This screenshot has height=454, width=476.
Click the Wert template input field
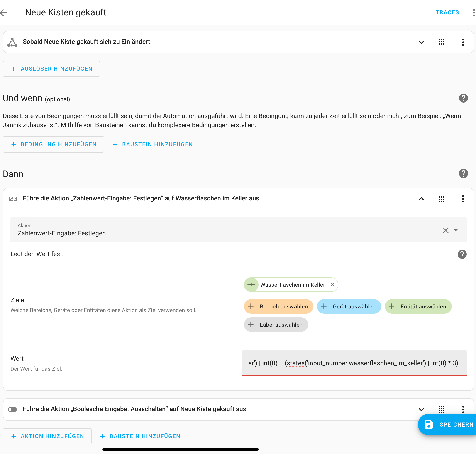(354, 363)
